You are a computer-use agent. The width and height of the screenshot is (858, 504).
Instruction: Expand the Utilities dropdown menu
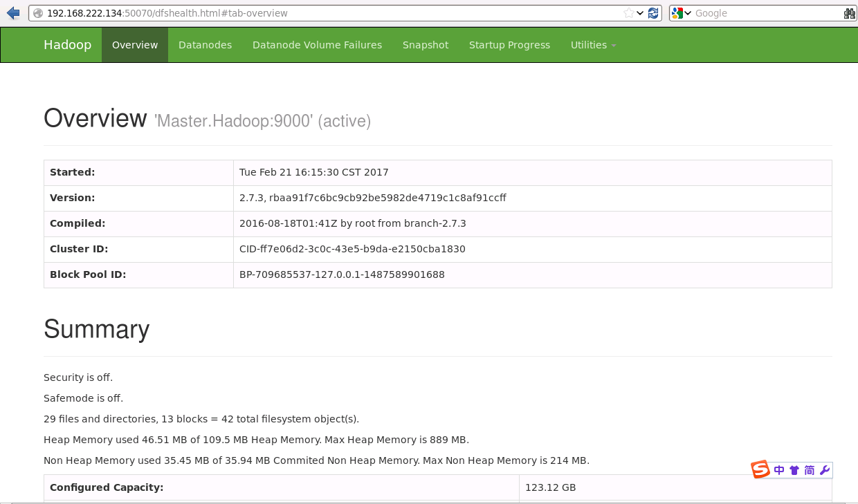point(593,45)
